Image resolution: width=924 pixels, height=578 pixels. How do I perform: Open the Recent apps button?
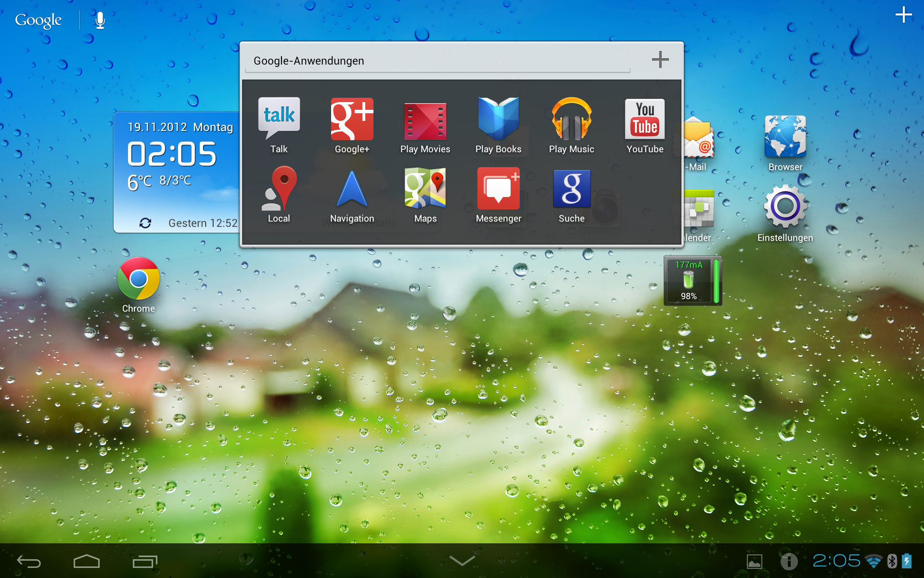coord(145,561)
